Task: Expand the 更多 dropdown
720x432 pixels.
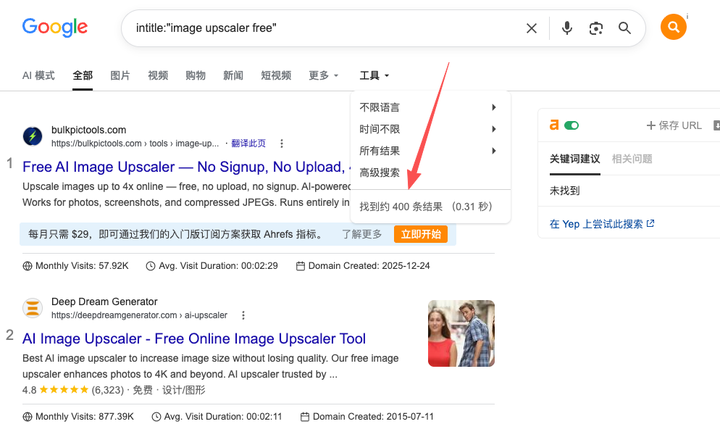Action: pyautogui.click(x=323, y=75)
